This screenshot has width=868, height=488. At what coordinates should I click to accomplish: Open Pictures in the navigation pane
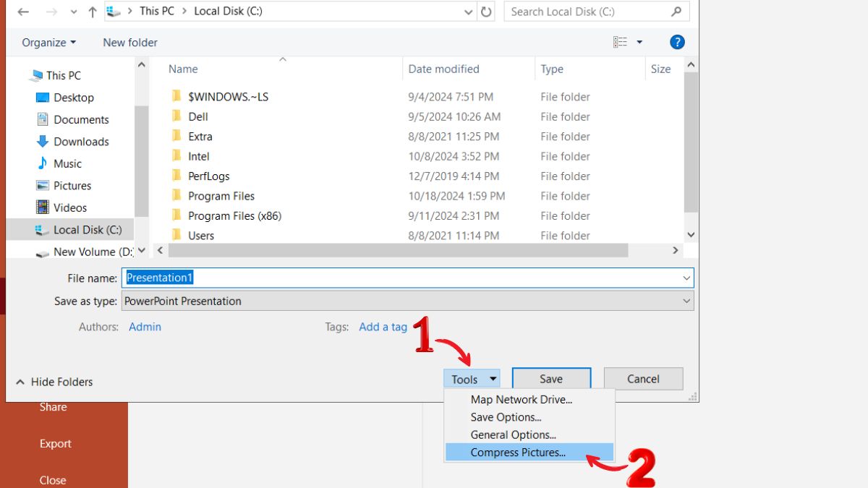pyautogui.click(x=72, y=186)
